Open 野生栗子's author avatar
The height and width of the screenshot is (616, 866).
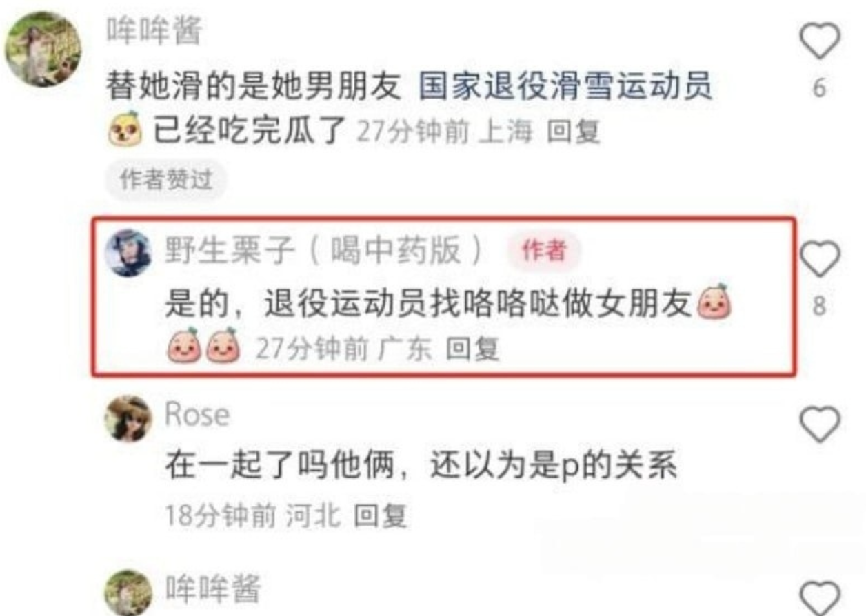pos(128,253)
